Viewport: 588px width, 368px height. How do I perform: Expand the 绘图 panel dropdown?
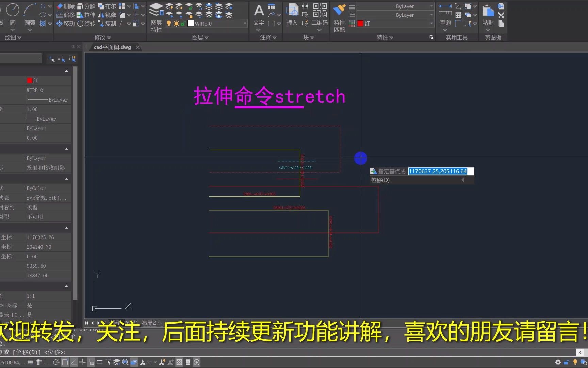tap(19, 37)
